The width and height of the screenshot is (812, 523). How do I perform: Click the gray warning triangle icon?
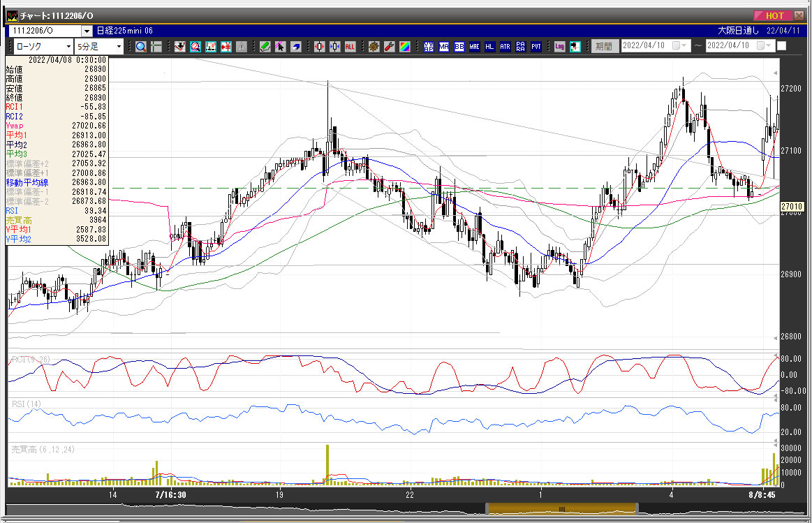coord(242,47)
